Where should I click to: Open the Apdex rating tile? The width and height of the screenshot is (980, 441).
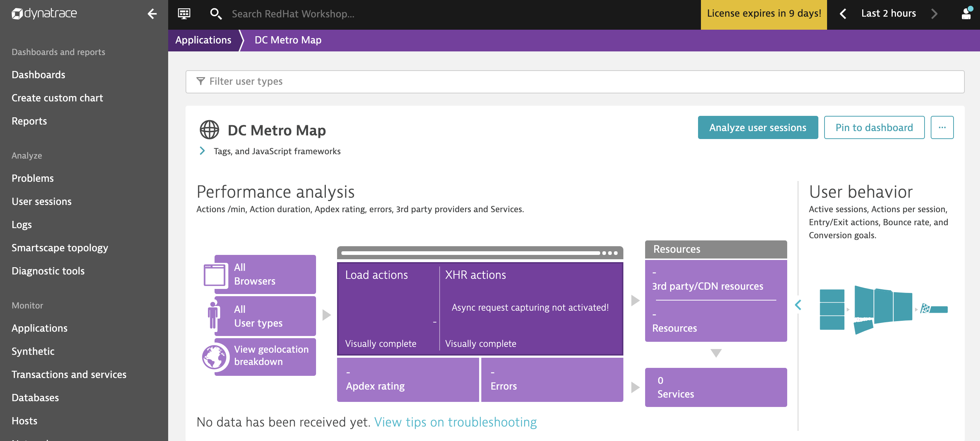pyautogui.click(x=408, y=379)
